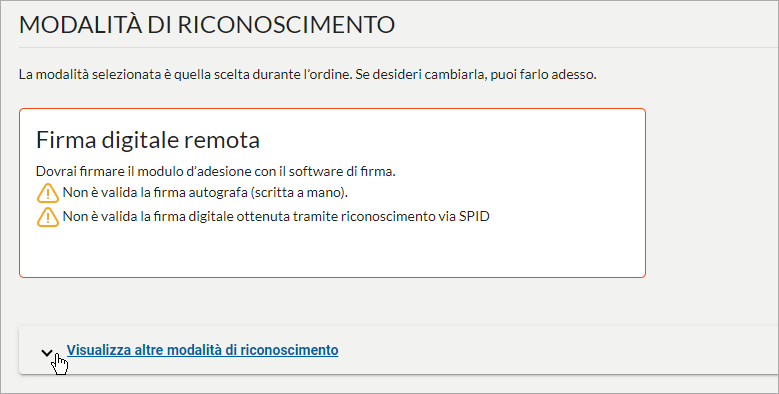Select the Firma digitale remota card

tap(332, 193)
